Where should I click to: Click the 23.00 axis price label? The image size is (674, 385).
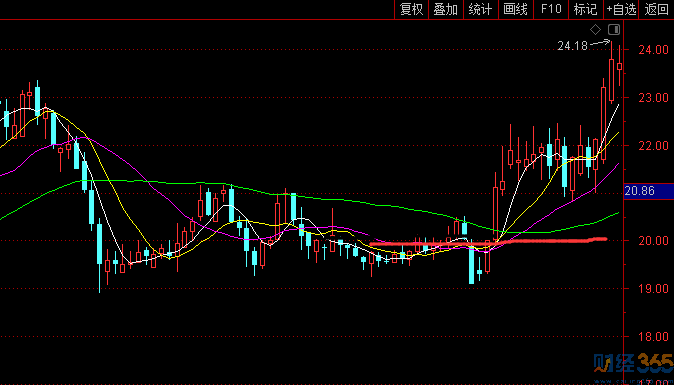click(x=653, y=98)
